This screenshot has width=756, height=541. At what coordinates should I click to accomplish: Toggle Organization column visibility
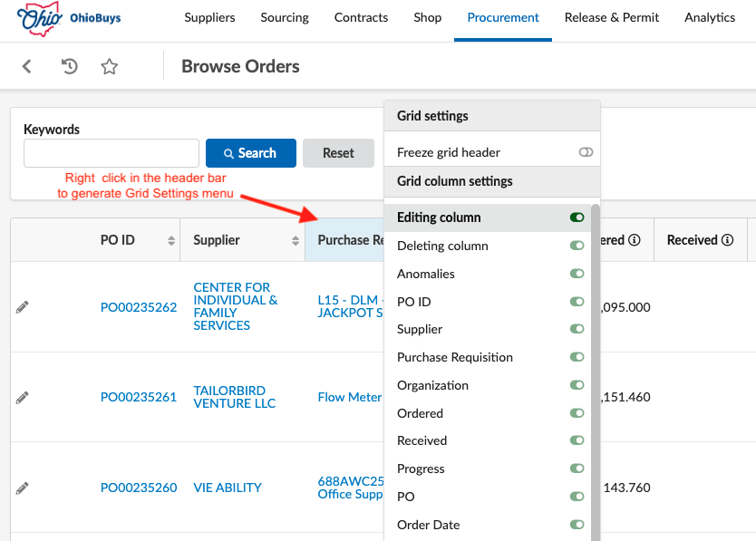[577, 385]
